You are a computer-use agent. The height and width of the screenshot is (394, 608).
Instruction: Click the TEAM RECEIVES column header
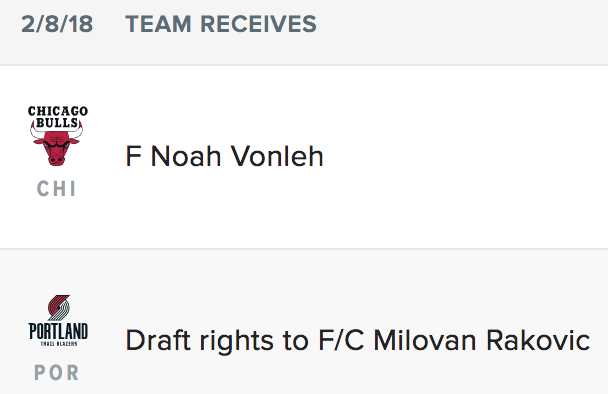tap(221, 24)
